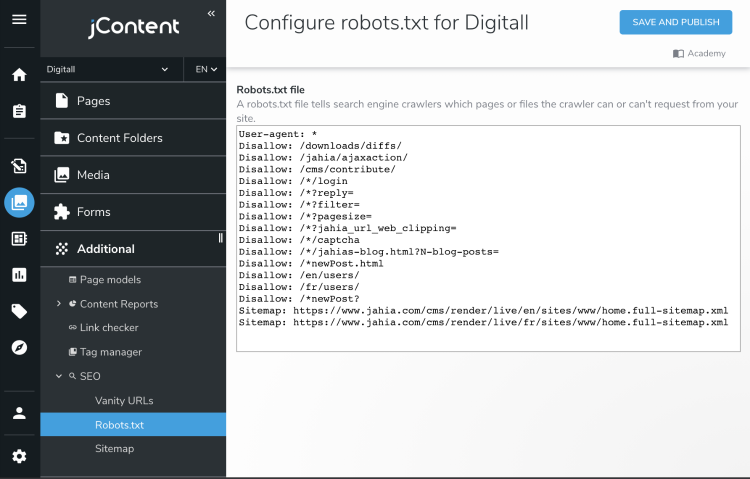Image resolution: width=750 pixels, height=479 pixels.
Task: Open the user profile icon
Action: (x=19, y=413)
